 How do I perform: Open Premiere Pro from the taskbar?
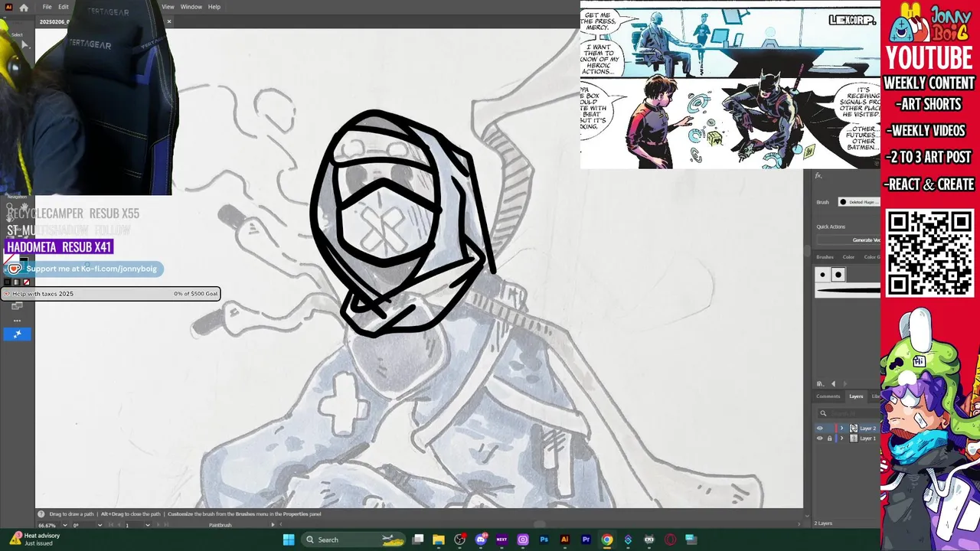[x=586, y=540]
